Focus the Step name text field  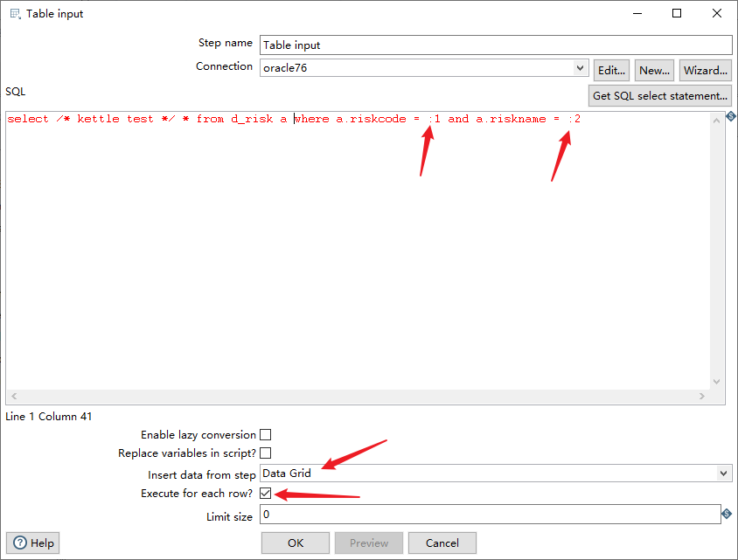pos(496,45)
